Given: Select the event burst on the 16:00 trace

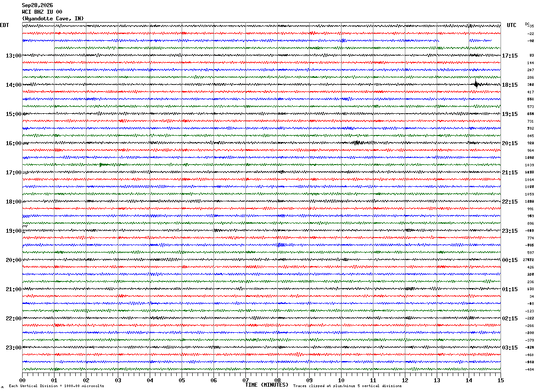Looking at the screenshot, I should click(356, 142).
